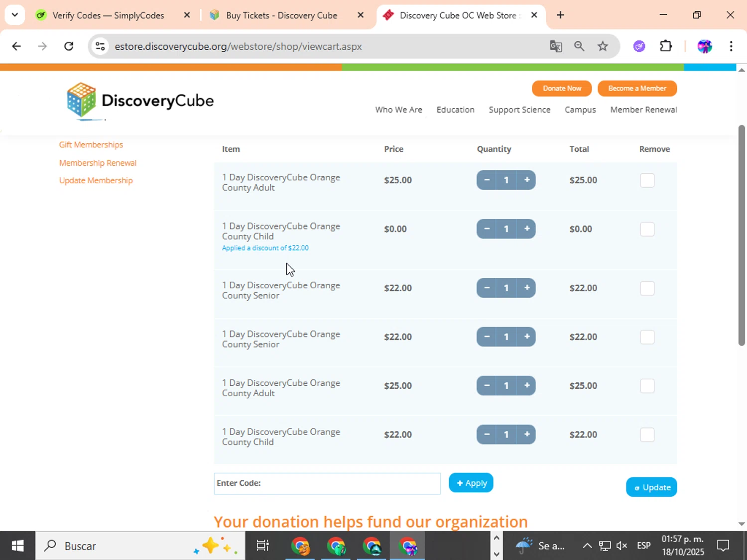The height and width of the screenshot is (560, 747).
Task: Open the network status icon
Action: (605, 546)
